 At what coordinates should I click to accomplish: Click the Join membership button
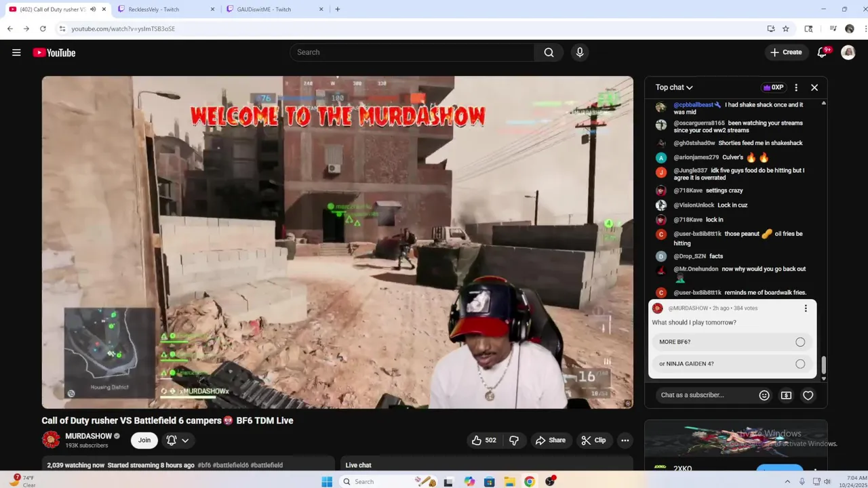tap(144, 441)
